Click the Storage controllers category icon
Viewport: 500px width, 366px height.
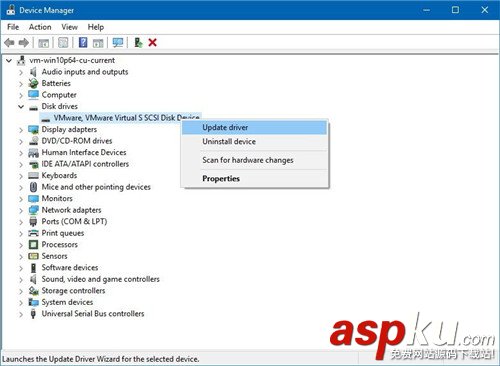33,291
